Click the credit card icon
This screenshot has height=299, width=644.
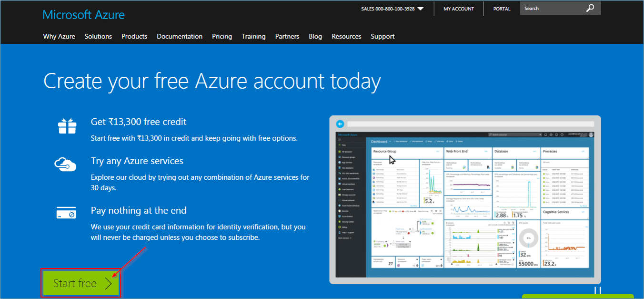coord(66,213)
